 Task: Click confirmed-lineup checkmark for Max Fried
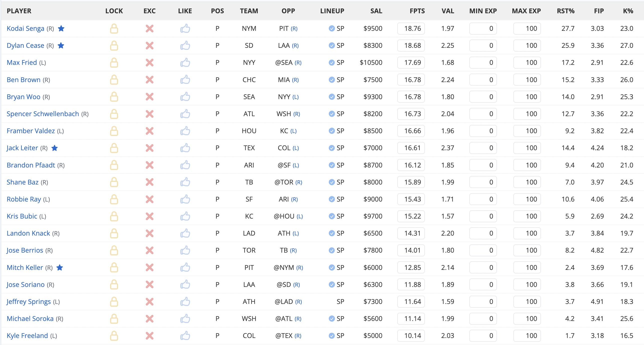click(x=332, y=63)
